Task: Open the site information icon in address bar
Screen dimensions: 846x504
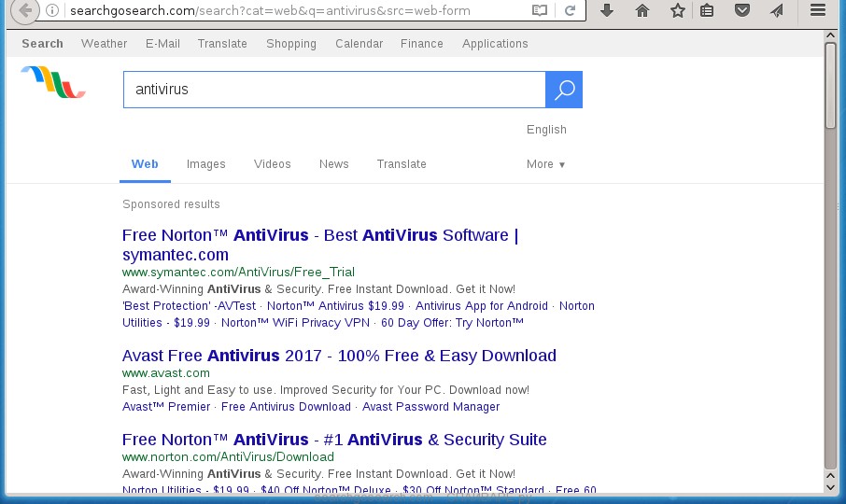Action: point(53,11)
